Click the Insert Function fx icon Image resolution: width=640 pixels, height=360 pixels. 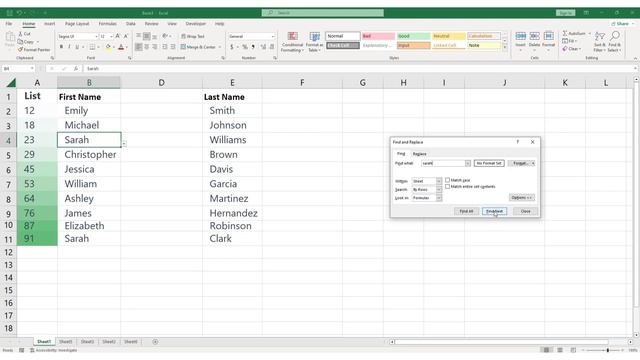pos(76,69)
